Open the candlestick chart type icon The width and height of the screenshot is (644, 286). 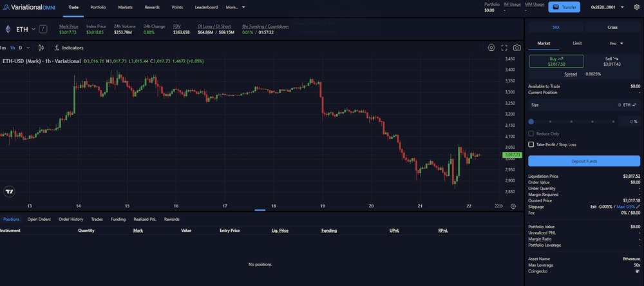click(x=41, y=48)
